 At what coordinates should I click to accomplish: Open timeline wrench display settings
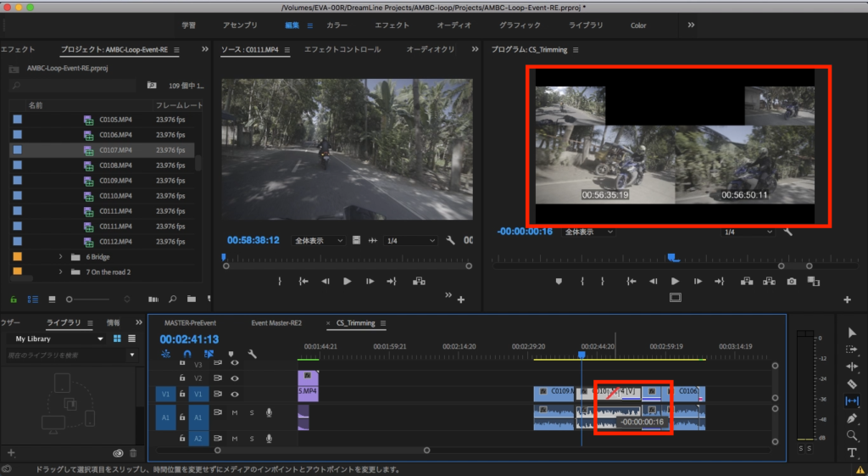pos(252,354)
